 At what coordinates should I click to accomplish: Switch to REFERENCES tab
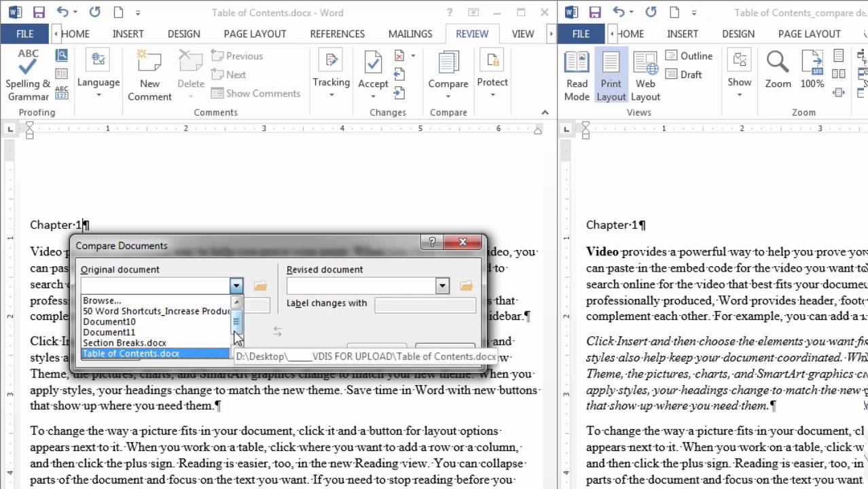click(337, 34)
